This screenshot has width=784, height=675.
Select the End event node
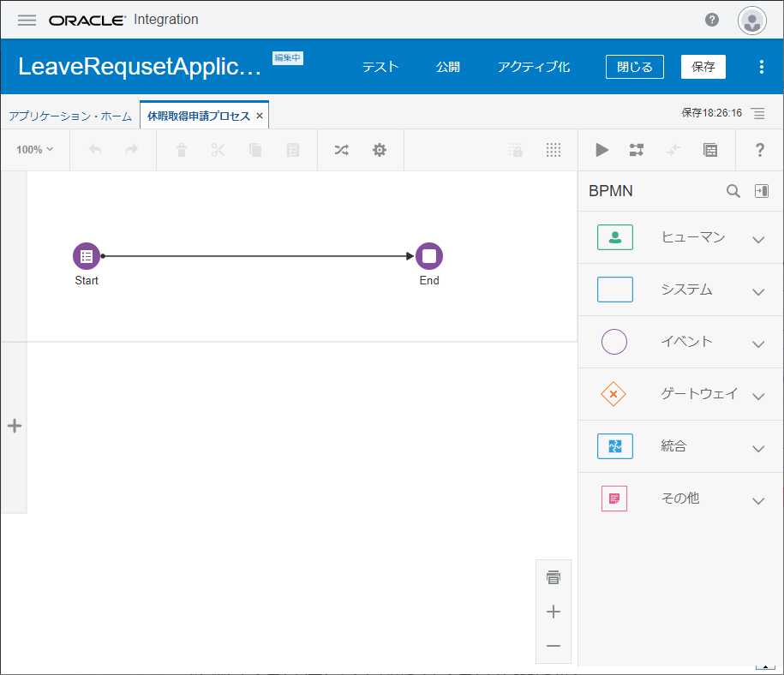[429, 255]
